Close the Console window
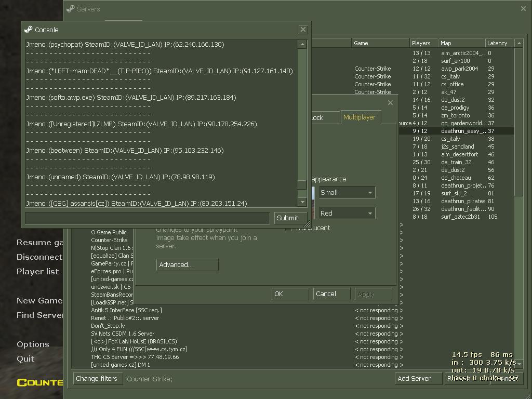The image size is (532, 399). pos(303,30)
